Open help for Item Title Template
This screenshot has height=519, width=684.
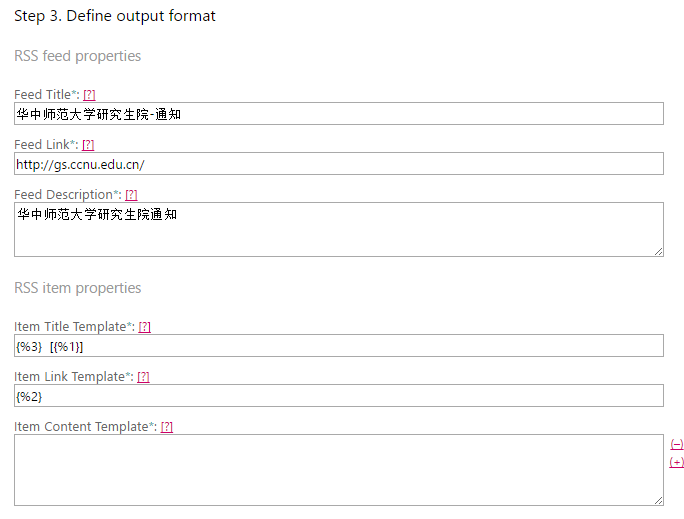[x=144, y=327]
